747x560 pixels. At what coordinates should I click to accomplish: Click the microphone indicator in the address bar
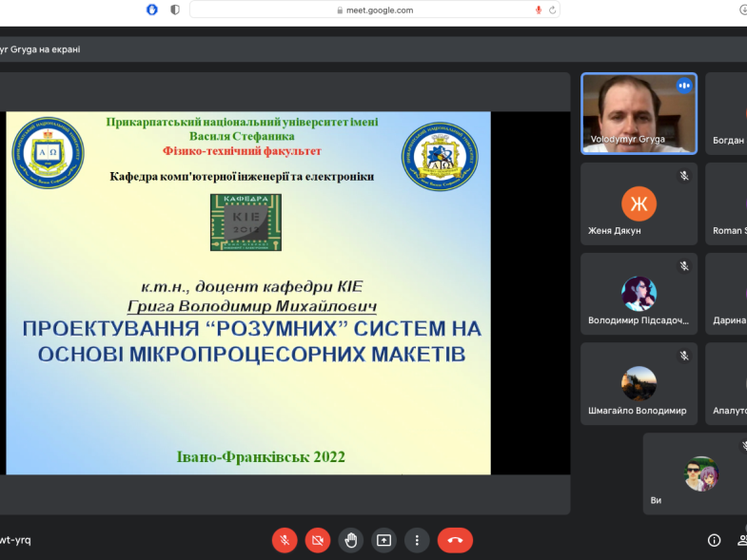pos(538,10)
